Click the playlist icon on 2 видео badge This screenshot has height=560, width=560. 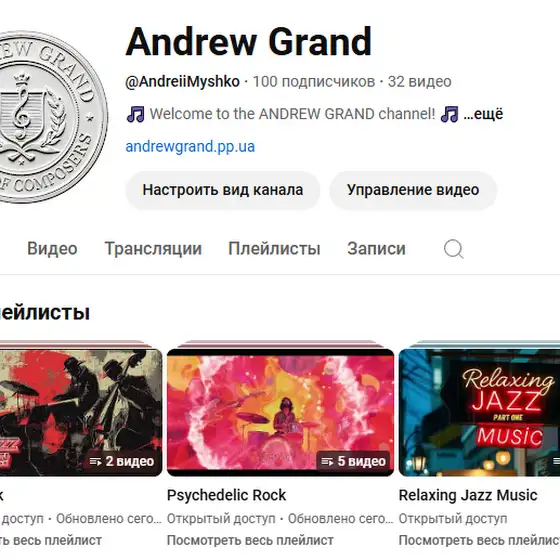point(95,461)
